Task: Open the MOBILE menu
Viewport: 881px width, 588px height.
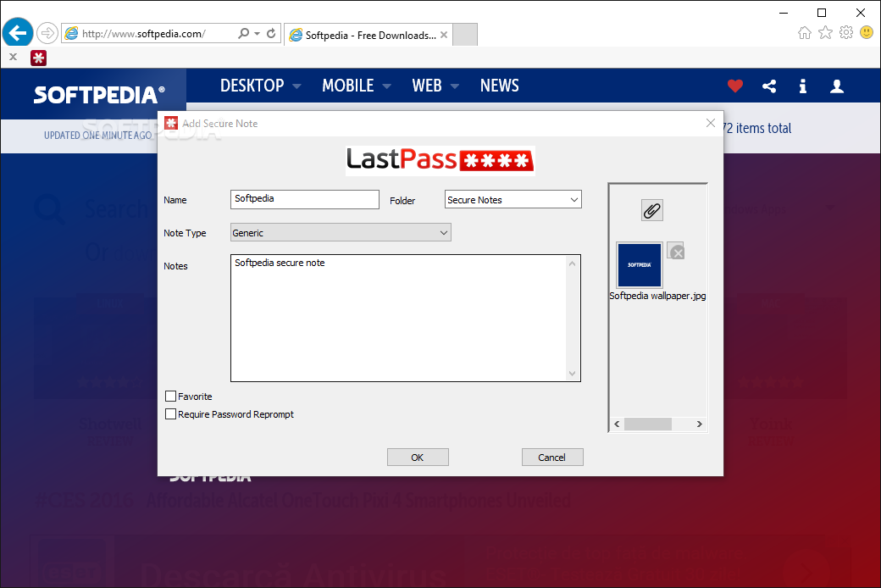Action: (357, 86)
